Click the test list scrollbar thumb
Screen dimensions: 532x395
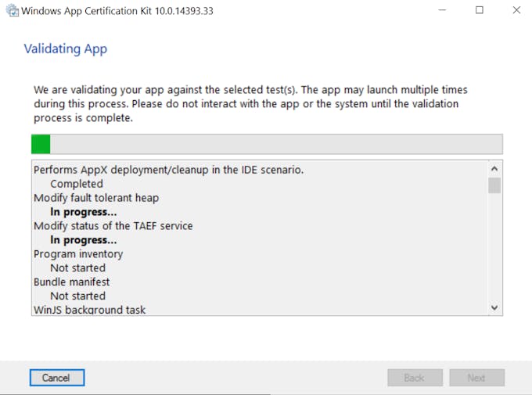[x=494, y=185]
